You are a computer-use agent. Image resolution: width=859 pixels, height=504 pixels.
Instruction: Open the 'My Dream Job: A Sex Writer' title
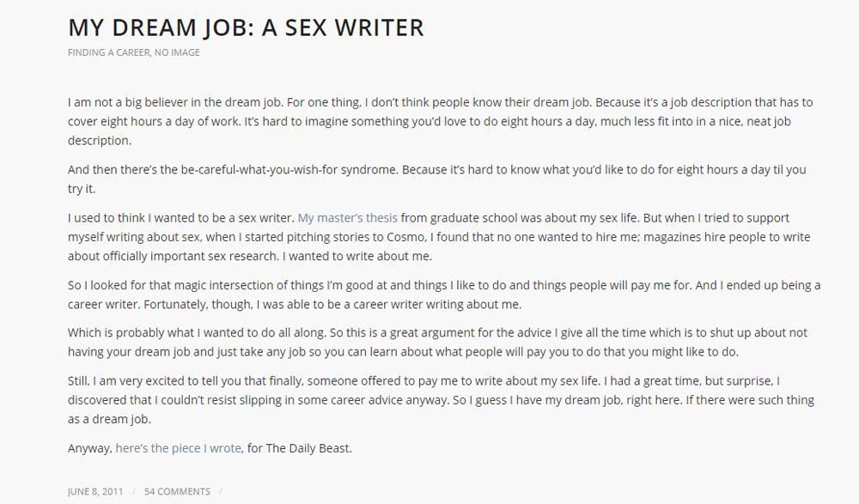coord(246,28)
